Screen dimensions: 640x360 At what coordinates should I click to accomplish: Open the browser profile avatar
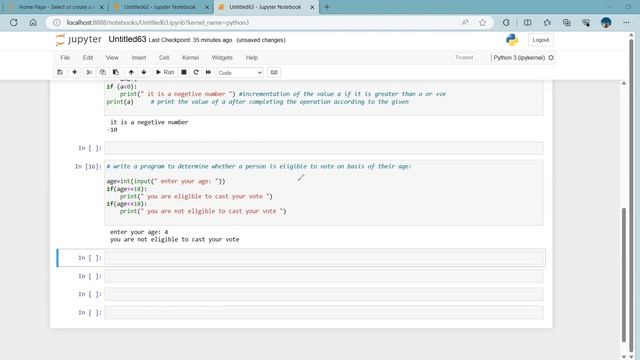coord(606,22)
